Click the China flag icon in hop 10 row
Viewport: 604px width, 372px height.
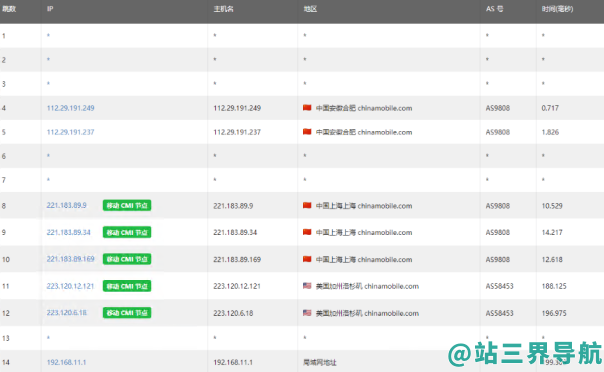tap(307, 259)
